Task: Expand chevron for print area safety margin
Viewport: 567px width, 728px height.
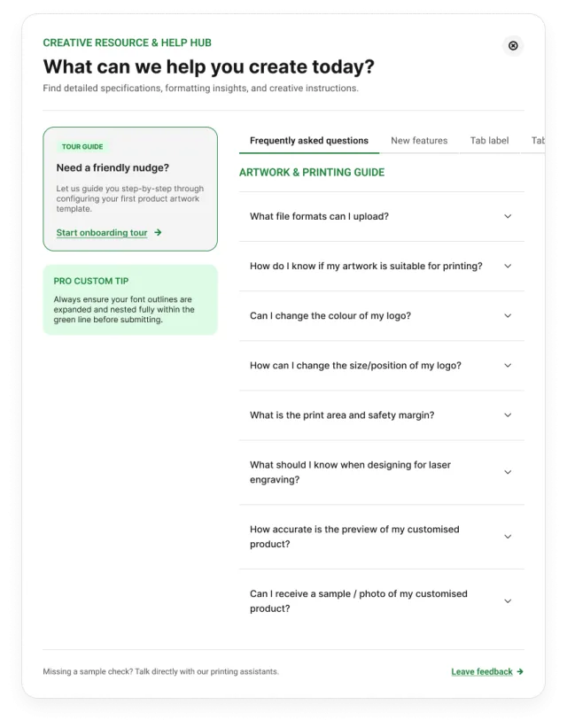Action: coord(508,415)
